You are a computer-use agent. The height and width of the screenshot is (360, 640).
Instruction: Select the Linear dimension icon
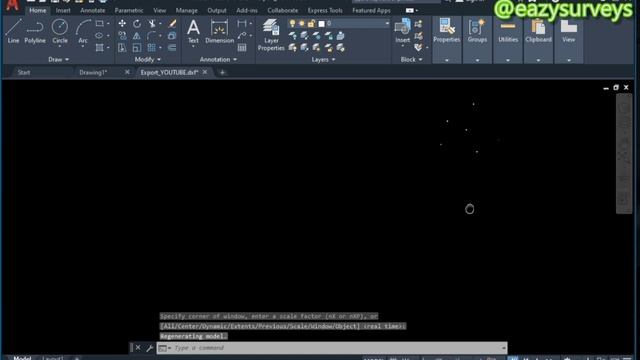242,24
